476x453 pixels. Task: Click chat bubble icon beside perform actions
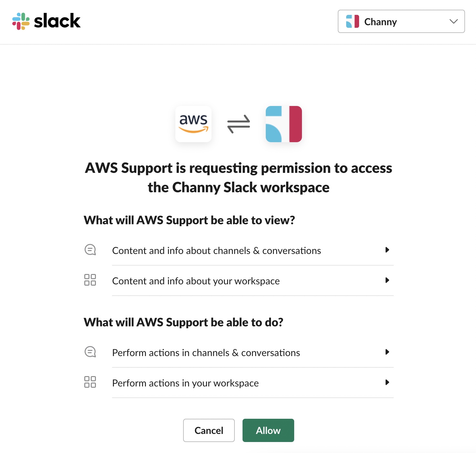point(90,352)
